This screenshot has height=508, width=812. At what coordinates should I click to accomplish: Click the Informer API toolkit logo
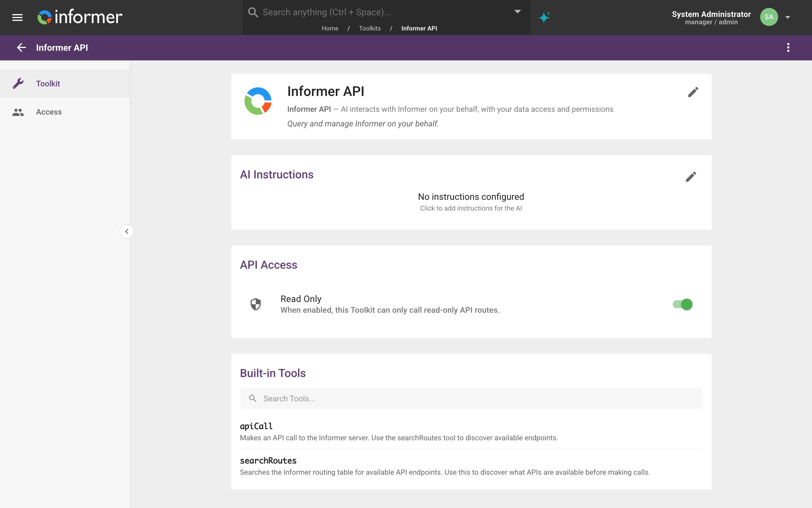point(258,101)
